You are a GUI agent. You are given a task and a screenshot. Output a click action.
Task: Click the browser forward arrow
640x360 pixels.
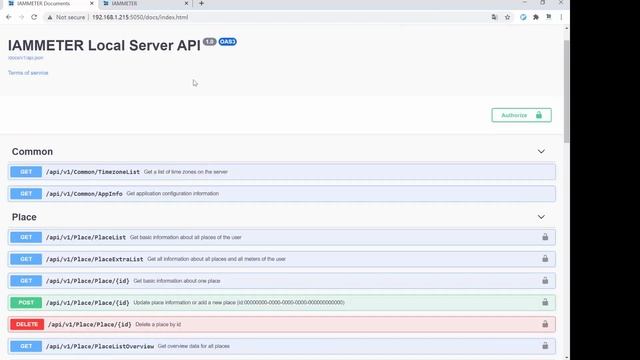point(22,17)
